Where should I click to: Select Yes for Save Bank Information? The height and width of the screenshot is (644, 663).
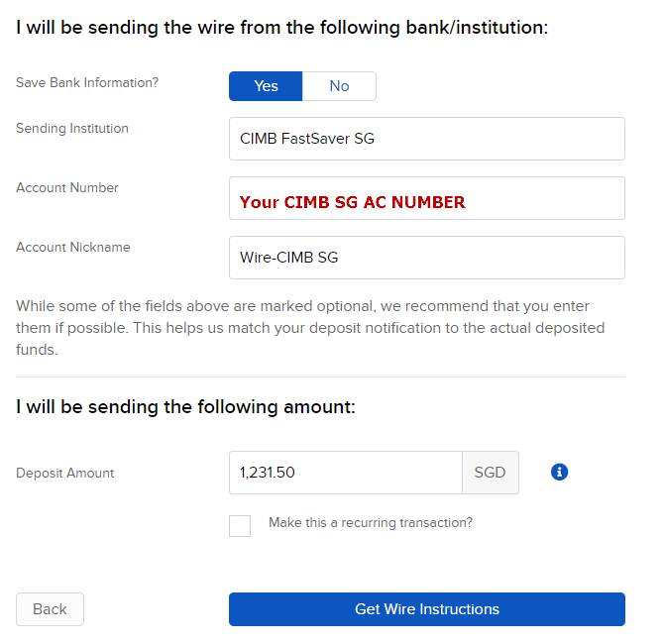pyautogui.click(x=266, y=86)
